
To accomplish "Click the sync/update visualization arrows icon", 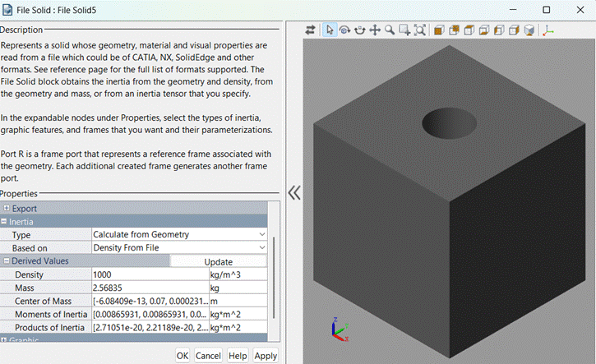I will tap(311, 30).
